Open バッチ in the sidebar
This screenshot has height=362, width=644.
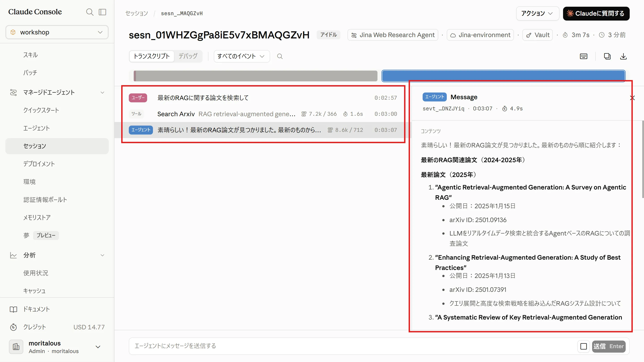[30, 73]
